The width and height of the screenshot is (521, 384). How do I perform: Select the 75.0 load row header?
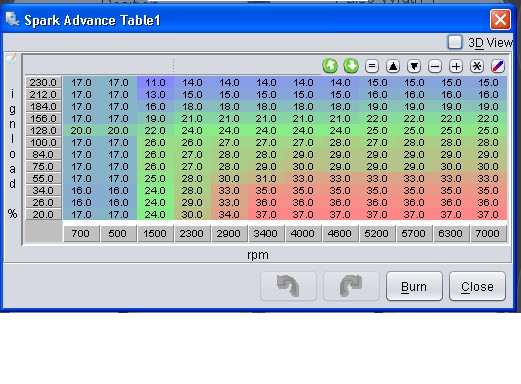tap(44, 166)
